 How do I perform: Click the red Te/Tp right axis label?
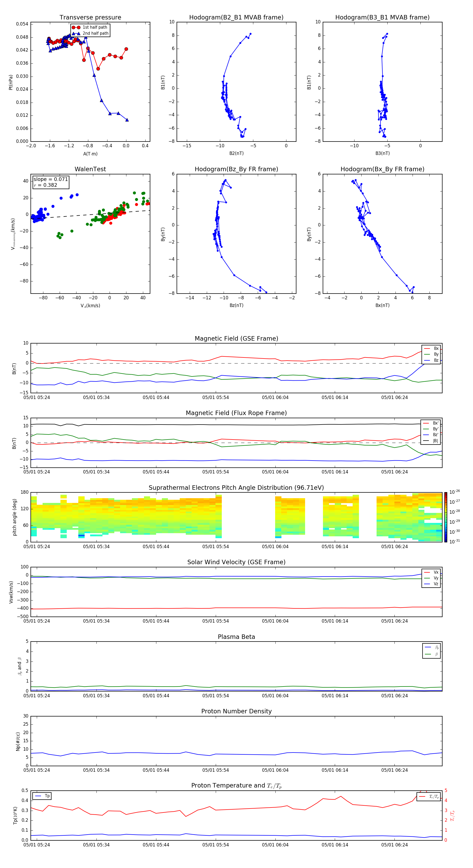coord(452,815)
